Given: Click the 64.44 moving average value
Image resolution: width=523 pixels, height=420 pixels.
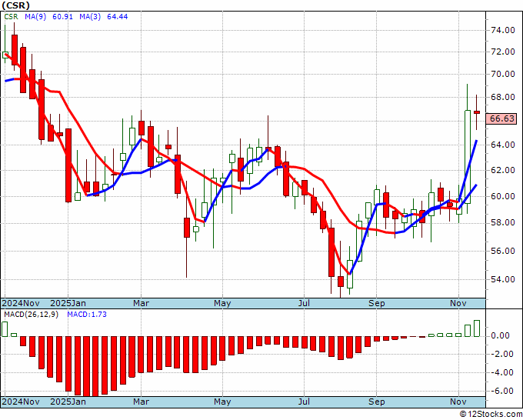Looking at the screenshot, I should point(118,16).
